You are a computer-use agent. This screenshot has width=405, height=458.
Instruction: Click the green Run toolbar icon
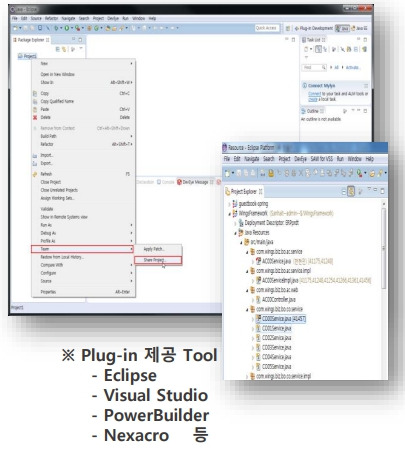click(67, 28)
